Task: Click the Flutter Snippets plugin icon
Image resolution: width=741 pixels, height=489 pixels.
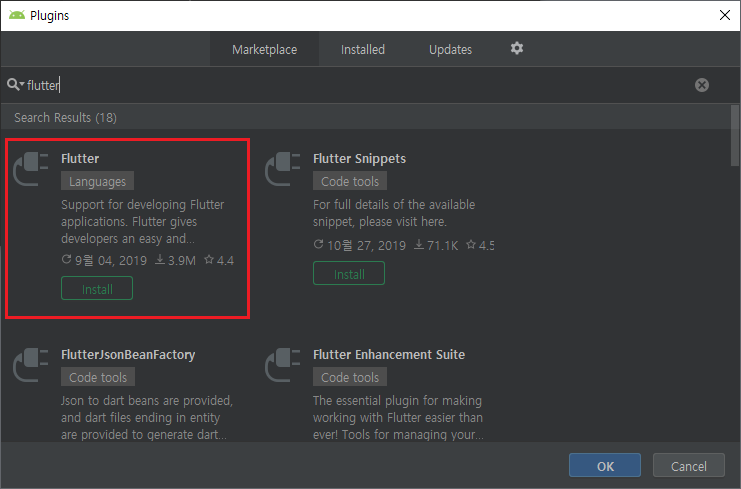Action: 283,169
